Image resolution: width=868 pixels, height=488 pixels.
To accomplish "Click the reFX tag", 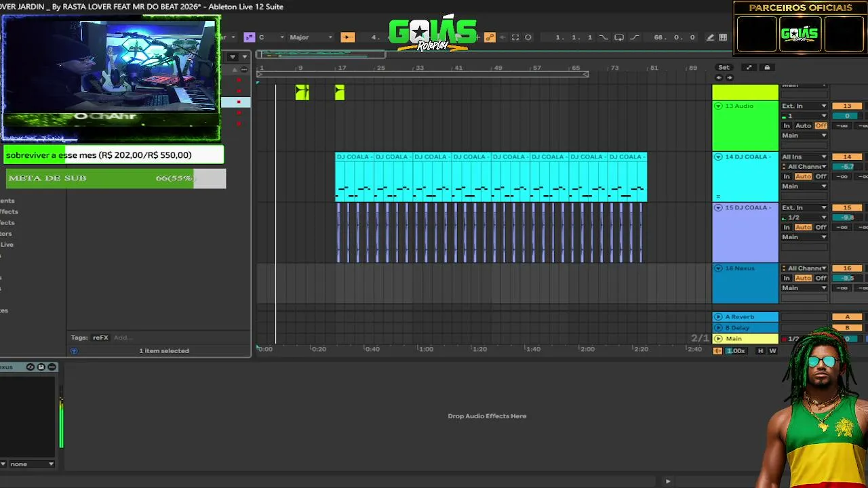I will 100,338.
